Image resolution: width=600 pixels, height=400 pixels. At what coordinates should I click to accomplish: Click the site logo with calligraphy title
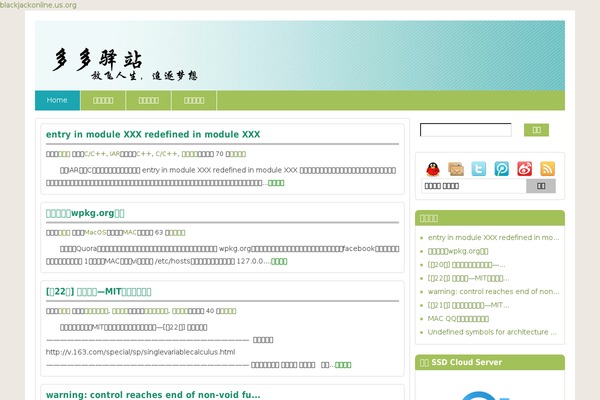click(x=124, y=64)
